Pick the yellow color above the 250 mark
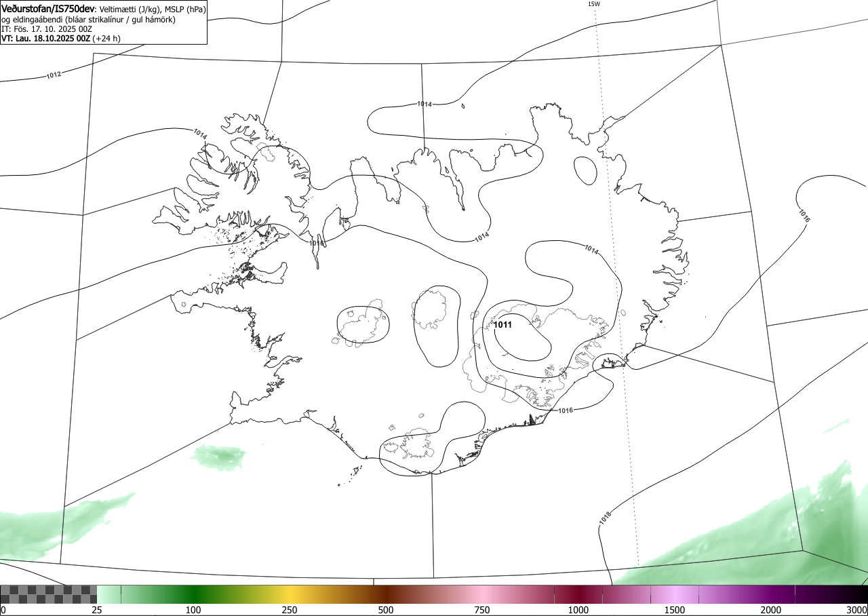Viewport: 868px width, 616px height. pos(290,594)
